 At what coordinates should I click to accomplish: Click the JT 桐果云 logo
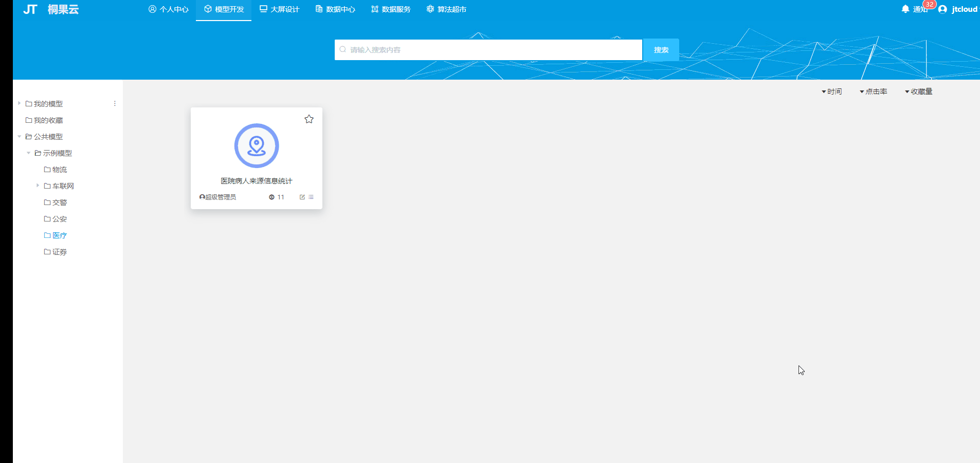[51, 9]
